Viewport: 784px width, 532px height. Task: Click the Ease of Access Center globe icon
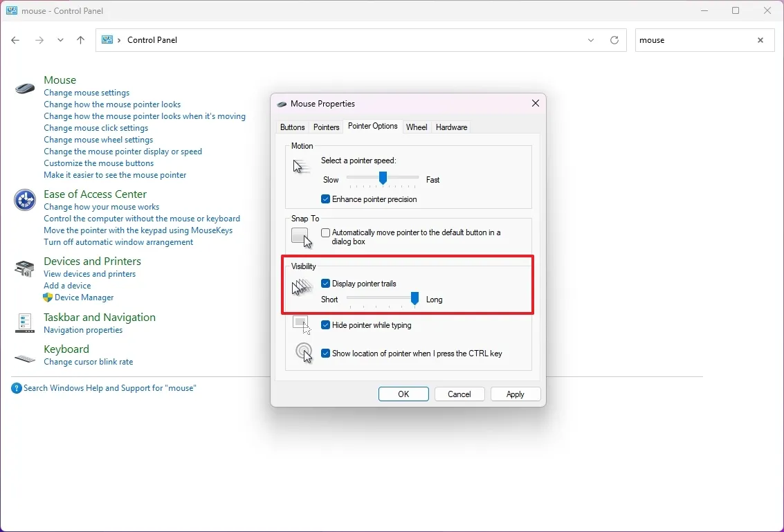click(24, 200)
